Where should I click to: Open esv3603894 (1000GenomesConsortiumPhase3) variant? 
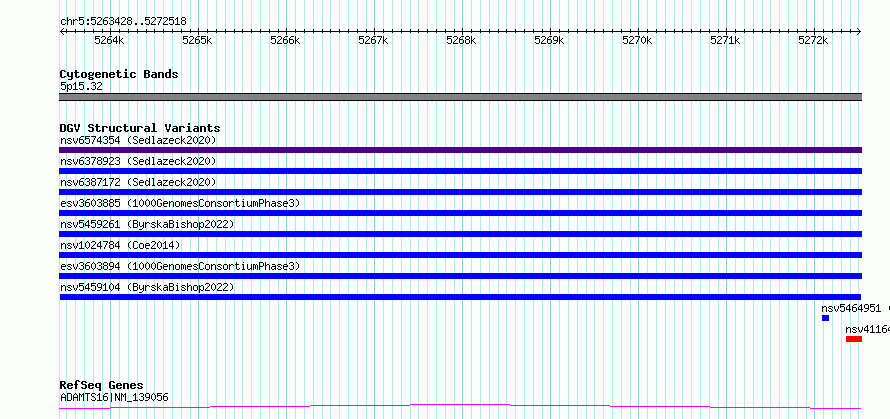pyautogui.click(x=180, y=266)
